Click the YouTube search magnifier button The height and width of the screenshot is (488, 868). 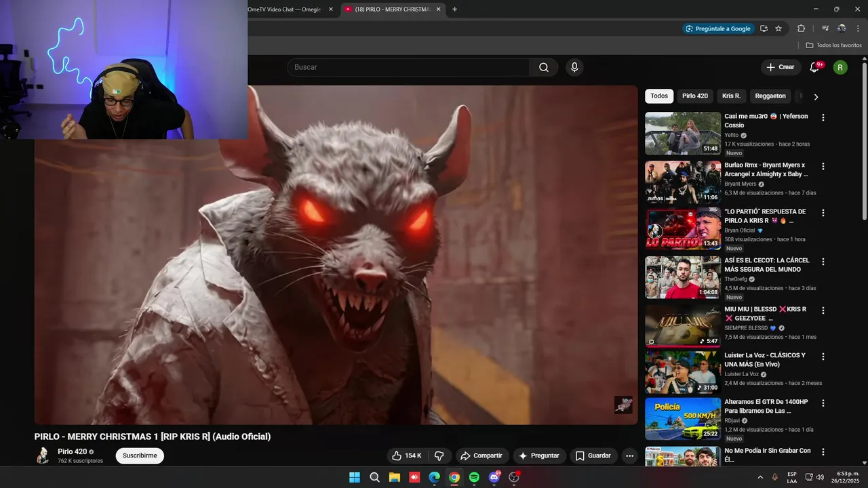coord(544,67)
